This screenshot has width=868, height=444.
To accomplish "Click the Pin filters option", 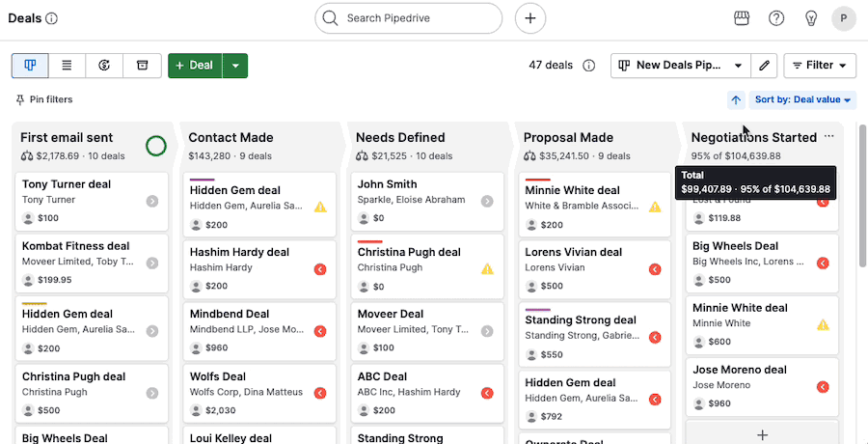I will coord(44,99).
